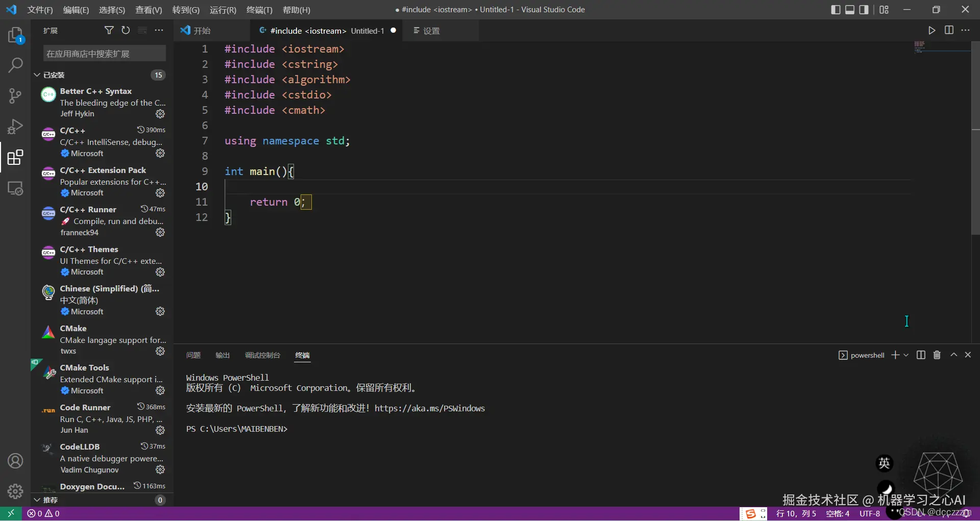This screenshot has width=980, height=521.
Task: Open the Run and Debug view
Action: 15,126
